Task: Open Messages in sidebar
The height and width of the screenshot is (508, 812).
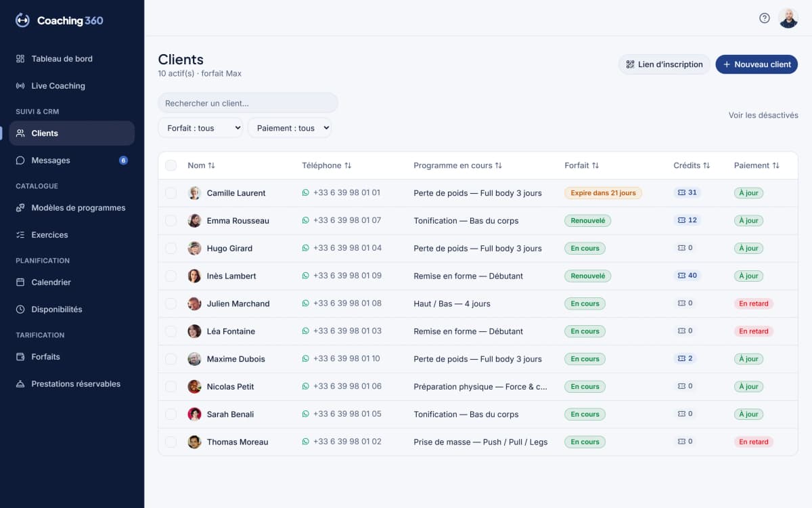Action: 72,161
